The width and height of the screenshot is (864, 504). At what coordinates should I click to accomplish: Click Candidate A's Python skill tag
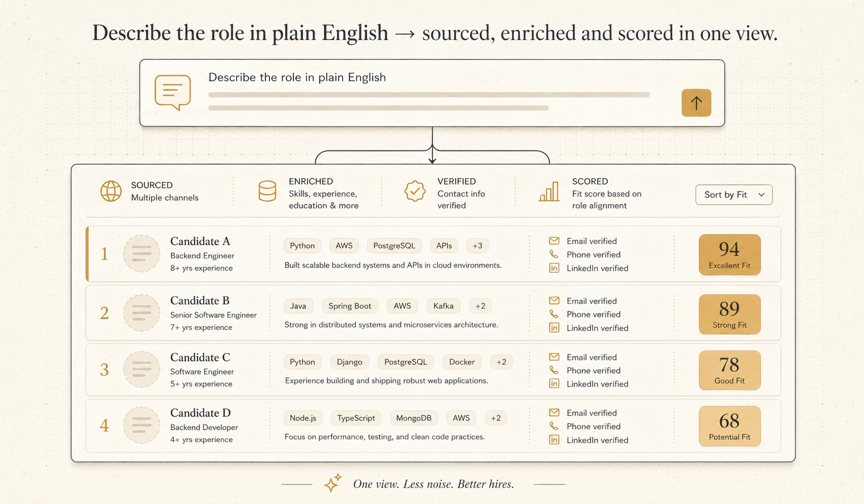(x=302, y=246)
